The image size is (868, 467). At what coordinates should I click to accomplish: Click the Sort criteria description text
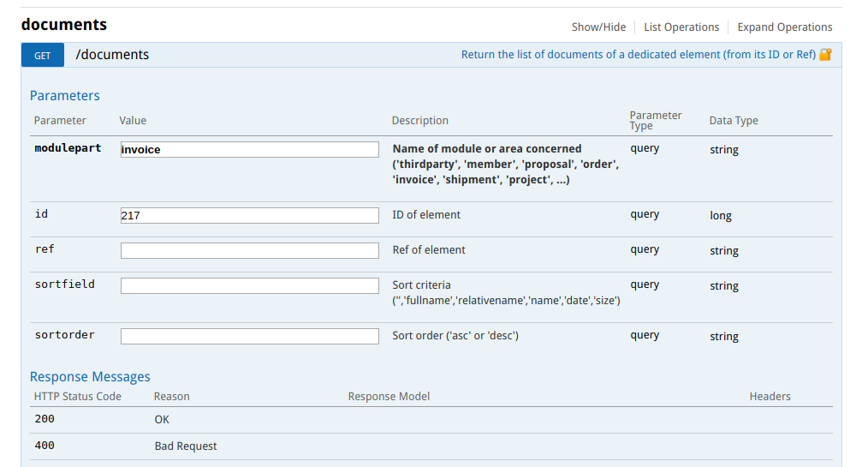click(x=506, y=292)
